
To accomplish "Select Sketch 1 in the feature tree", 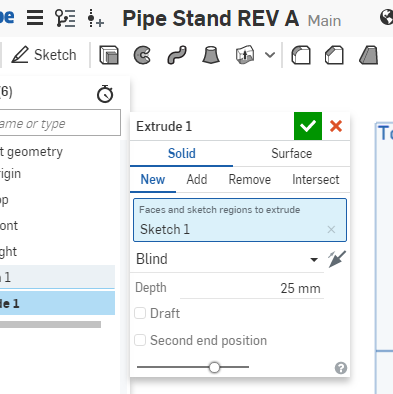I will pos(57,277).
